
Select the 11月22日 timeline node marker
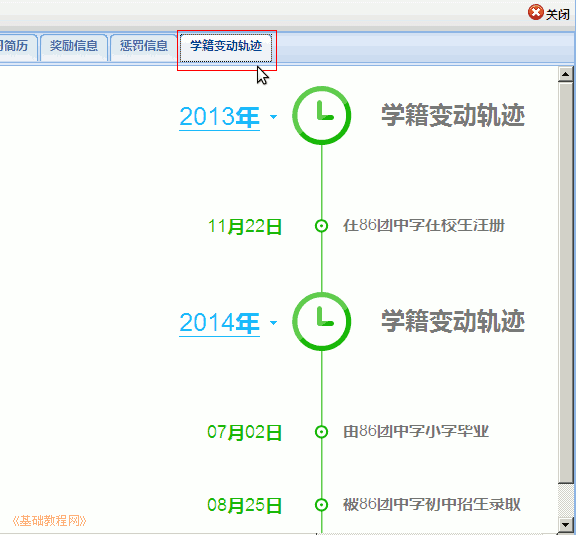click(321, 226)
